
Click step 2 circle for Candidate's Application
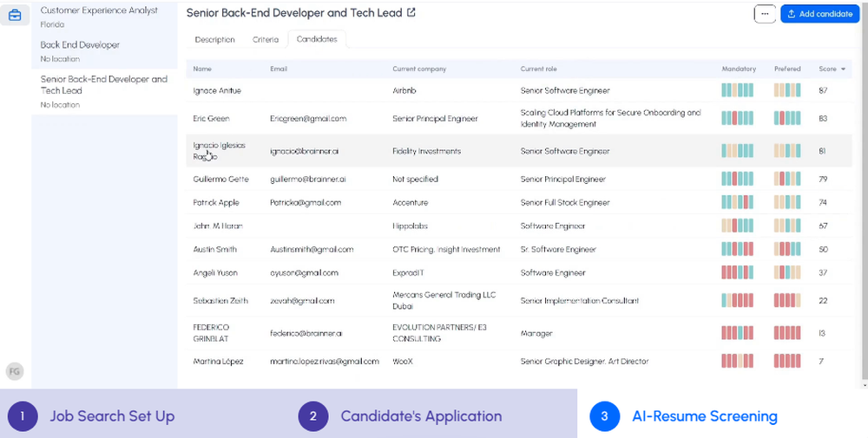coord(312,416)
